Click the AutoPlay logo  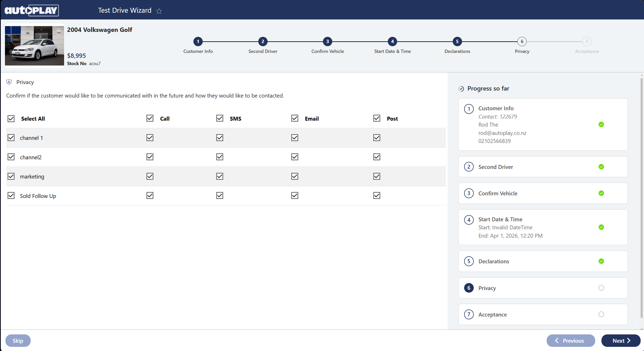32,10
